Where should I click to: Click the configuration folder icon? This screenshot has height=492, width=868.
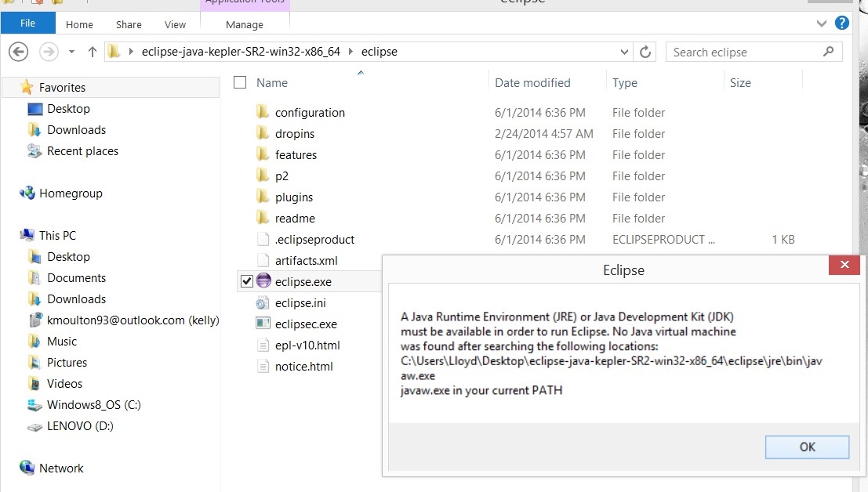click(263, 112)
